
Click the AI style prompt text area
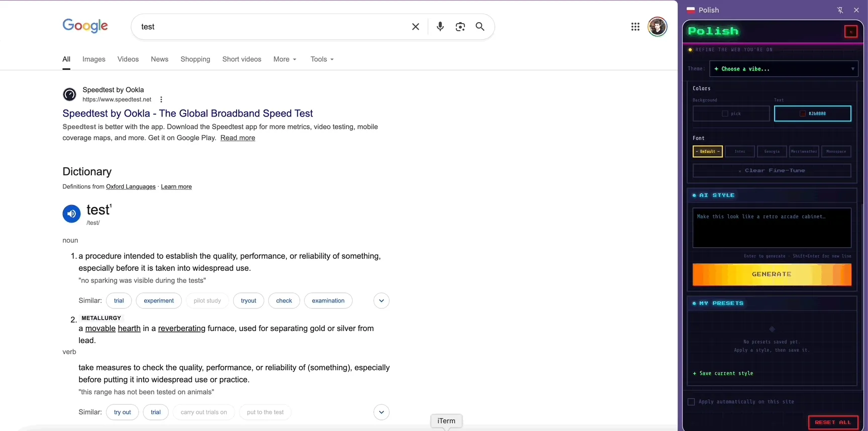772,228
